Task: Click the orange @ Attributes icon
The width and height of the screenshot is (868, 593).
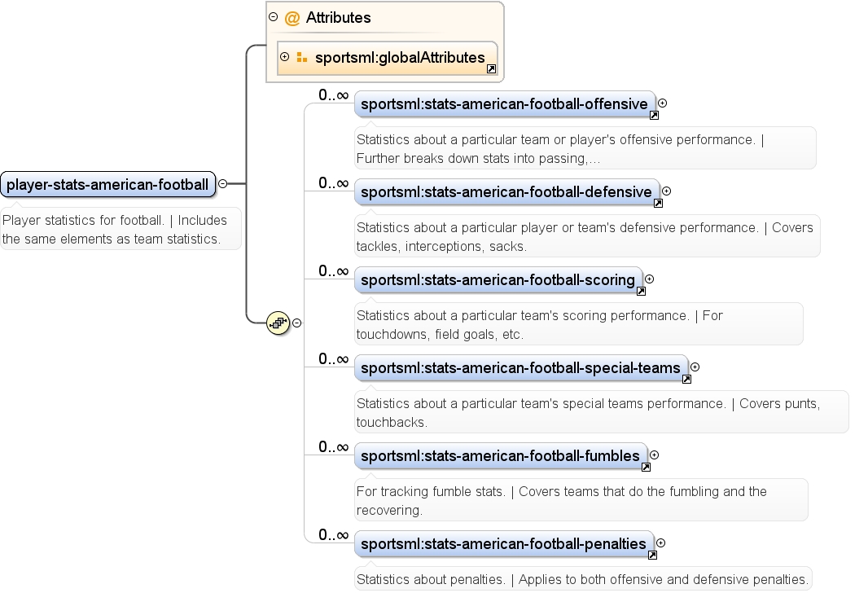Action: pos(292,18)
